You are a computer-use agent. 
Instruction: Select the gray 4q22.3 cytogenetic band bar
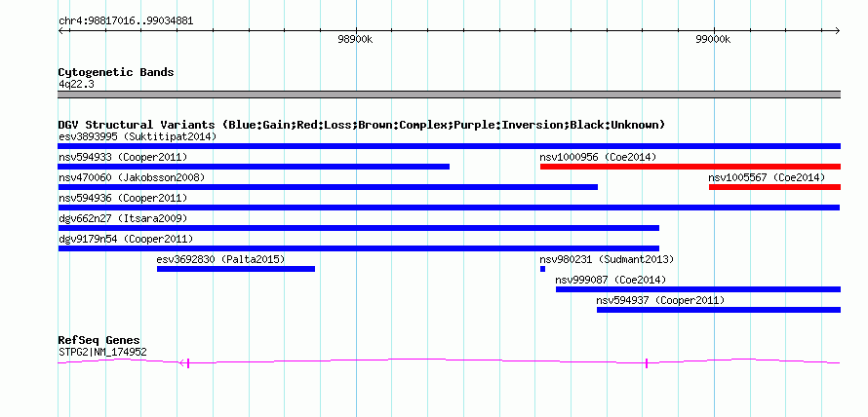pyautogui.click(x=449, y=95)
